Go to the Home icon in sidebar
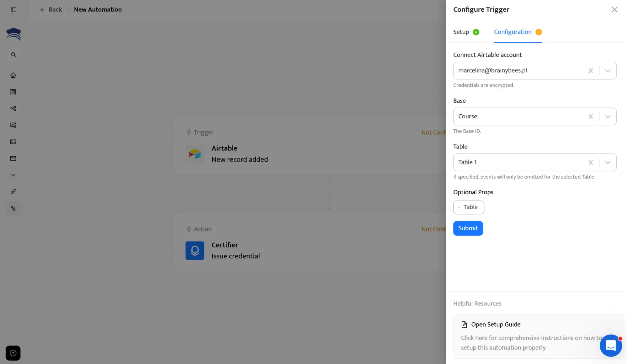 click(13, 75)
